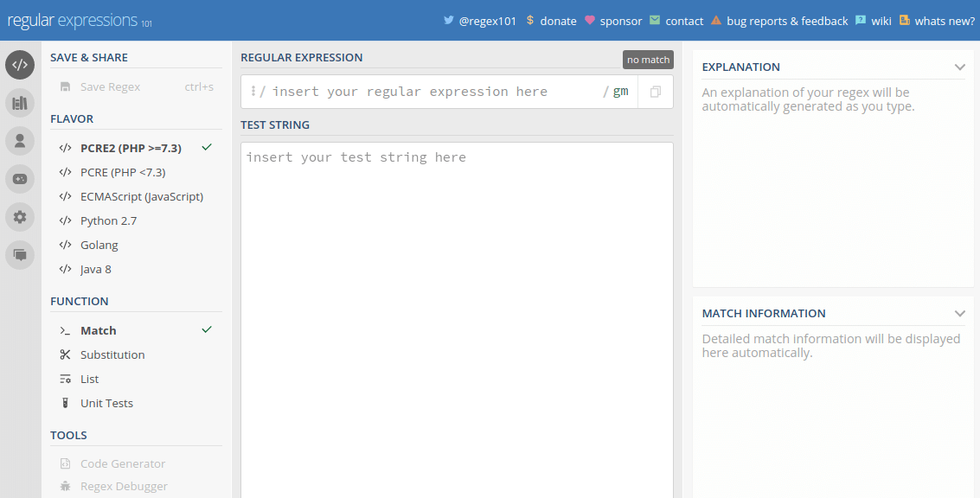Click the donate link in top bar

click(x=558, y=20)
